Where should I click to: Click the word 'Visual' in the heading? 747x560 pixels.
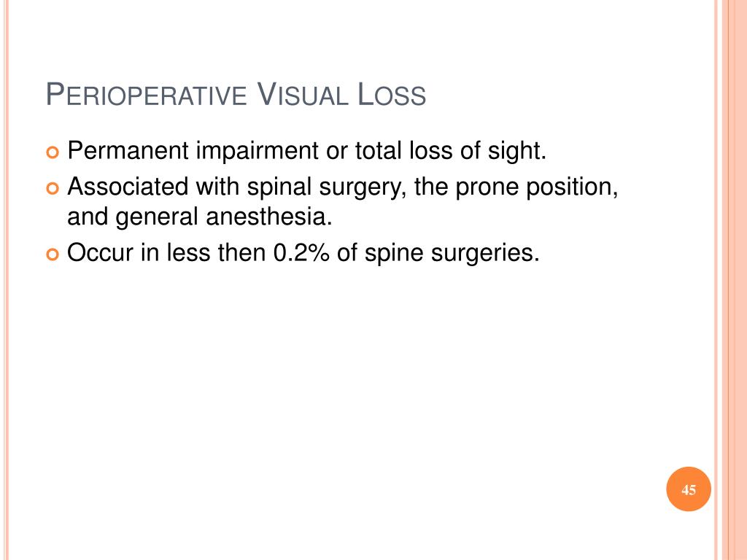[x=302, y=94]
